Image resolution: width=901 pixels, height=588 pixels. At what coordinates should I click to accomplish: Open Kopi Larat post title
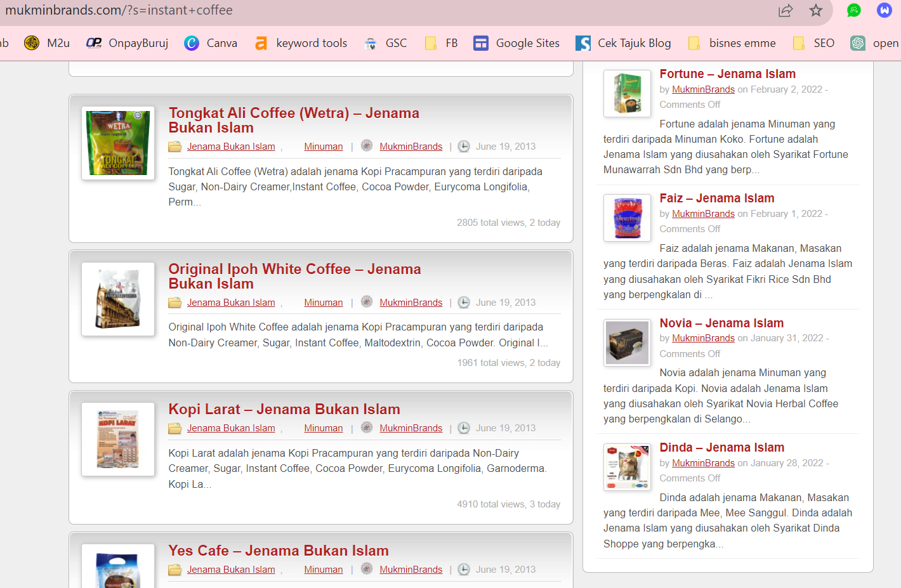click(x=284, y=409)
